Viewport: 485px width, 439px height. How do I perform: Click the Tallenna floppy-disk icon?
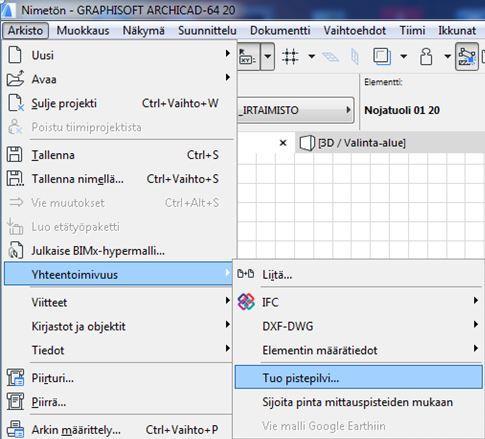(x=14, y=155)
